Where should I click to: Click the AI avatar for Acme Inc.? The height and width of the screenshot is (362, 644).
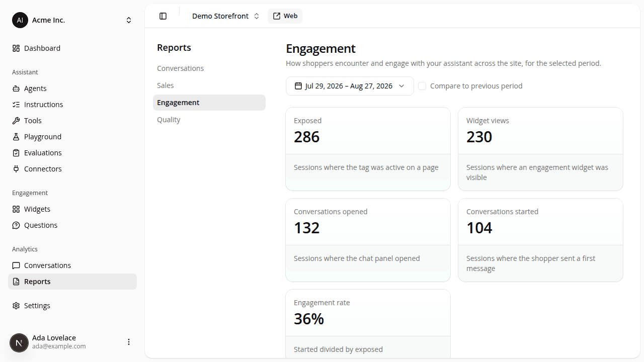click(x=20, y=20)
